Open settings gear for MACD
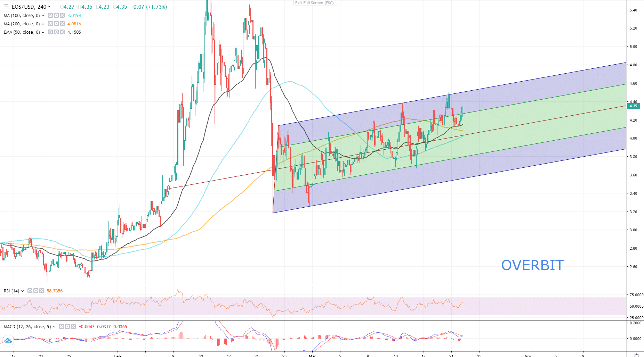644x357 pixels. [x=67, y=327]
